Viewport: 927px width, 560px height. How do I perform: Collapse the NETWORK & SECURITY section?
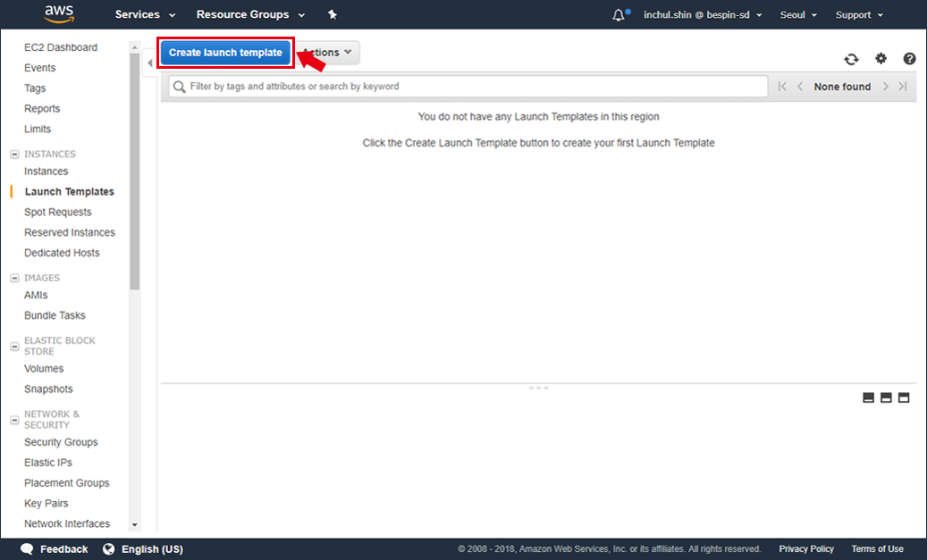(15, 421)
